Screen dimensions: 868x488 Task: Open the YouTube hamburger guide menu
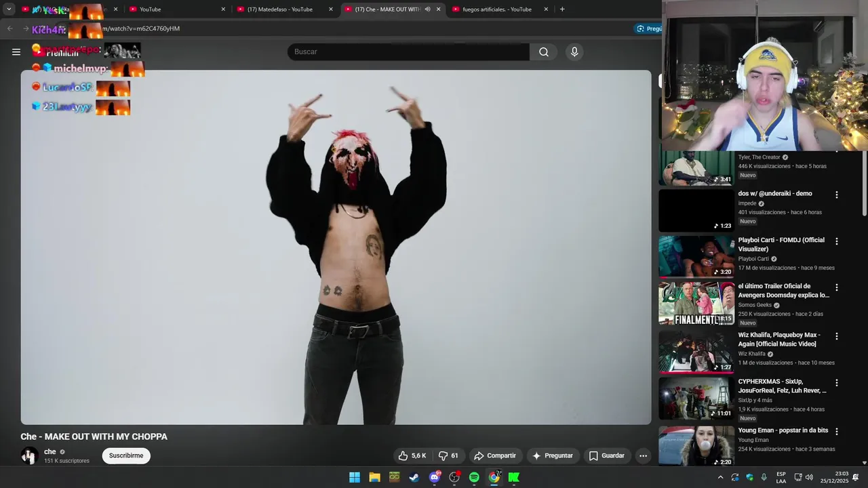click(x=16, y=52)
